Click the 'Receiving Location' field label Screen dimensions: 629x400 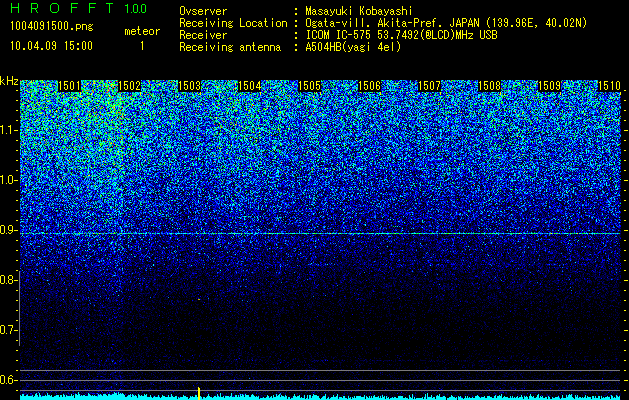click(233, 24)
